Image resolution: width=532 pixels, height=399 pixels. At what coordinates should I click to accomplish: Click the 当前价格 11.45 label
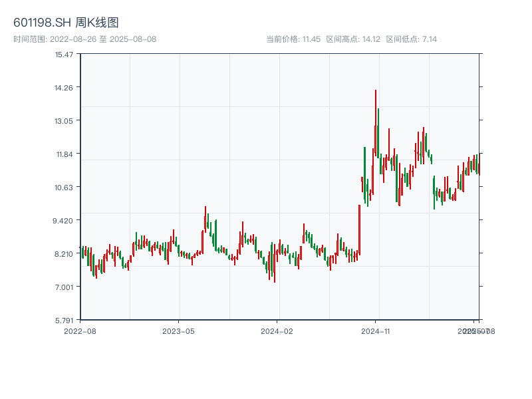click(x=293, y=39)
